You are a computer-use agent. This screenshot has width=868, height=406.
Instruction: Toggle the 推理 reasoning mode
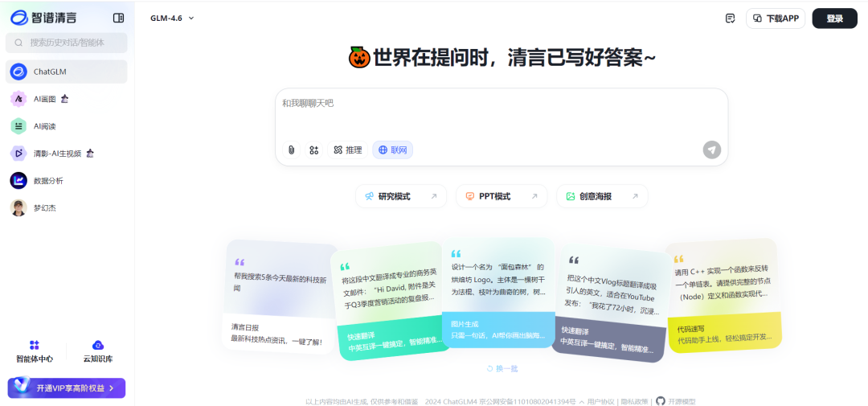[x=348, y=150]
